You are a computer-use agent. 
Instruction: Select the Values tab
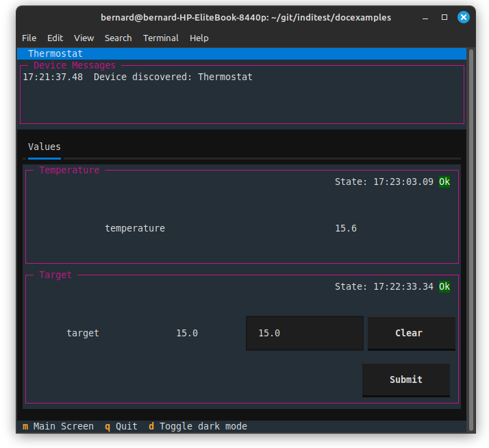click(45, 147)
